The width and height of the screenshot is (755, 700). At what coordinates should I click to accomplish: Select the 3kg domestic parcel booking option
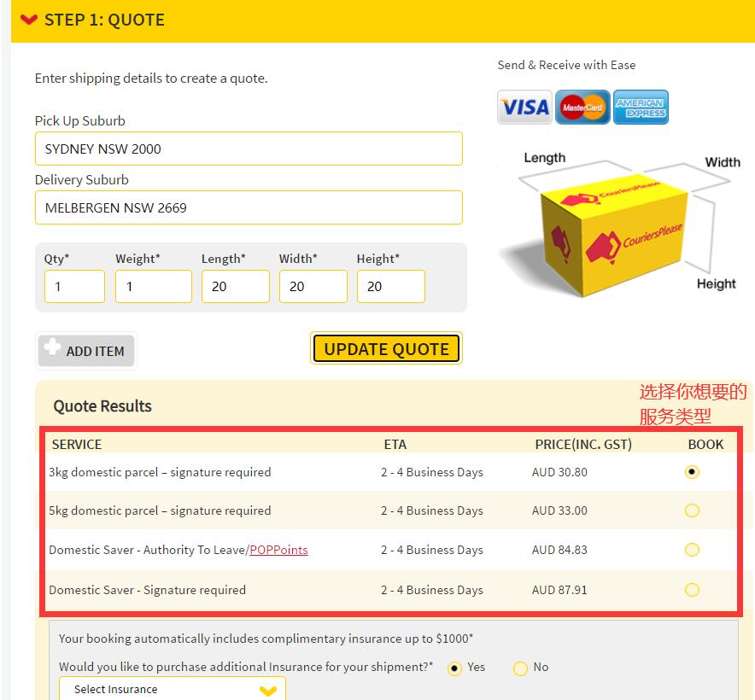(692, 472)
